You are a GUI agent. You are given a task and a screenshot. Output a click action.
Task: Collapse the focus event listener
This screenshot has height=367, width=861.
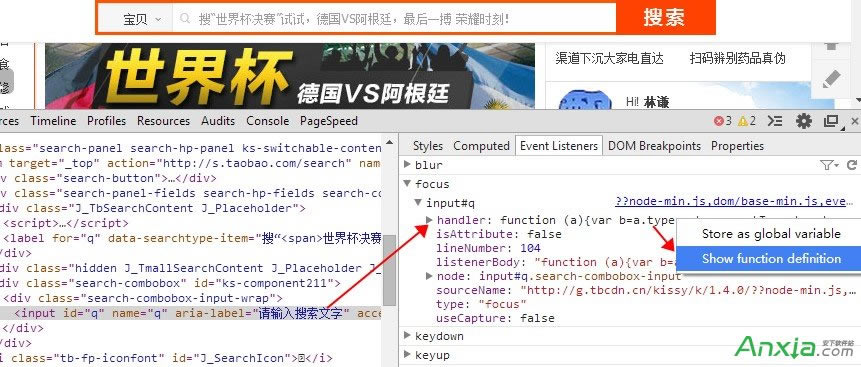407,184
